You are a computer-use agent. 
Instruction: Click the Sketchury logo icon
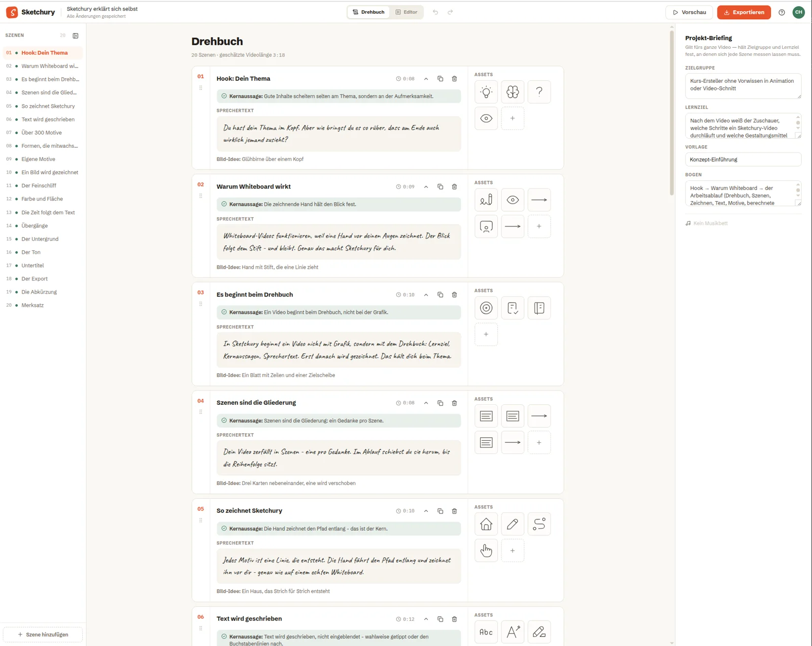click(x=12, y=12)
